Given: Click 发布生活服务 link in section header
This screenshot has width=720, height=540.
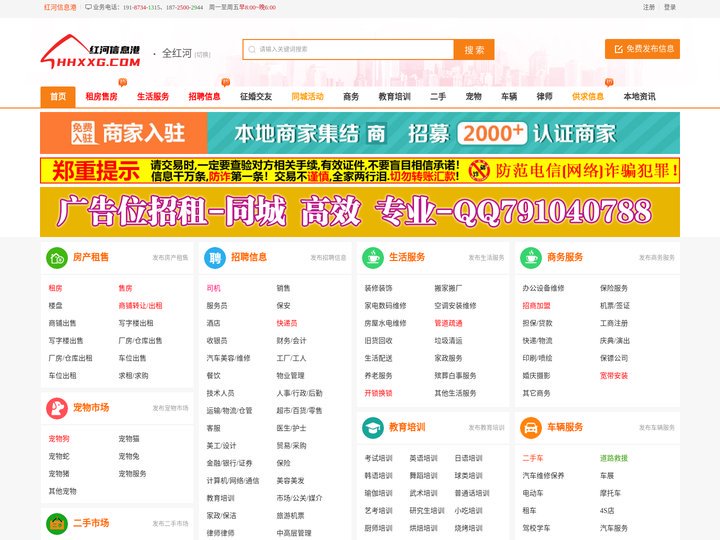Looking at the screenshot, I should [486, 258].
